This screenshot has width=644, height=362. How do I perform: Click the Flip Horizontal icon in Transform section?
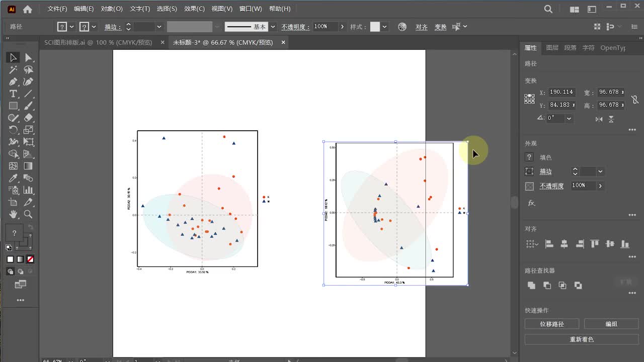[x=599, y=119]
